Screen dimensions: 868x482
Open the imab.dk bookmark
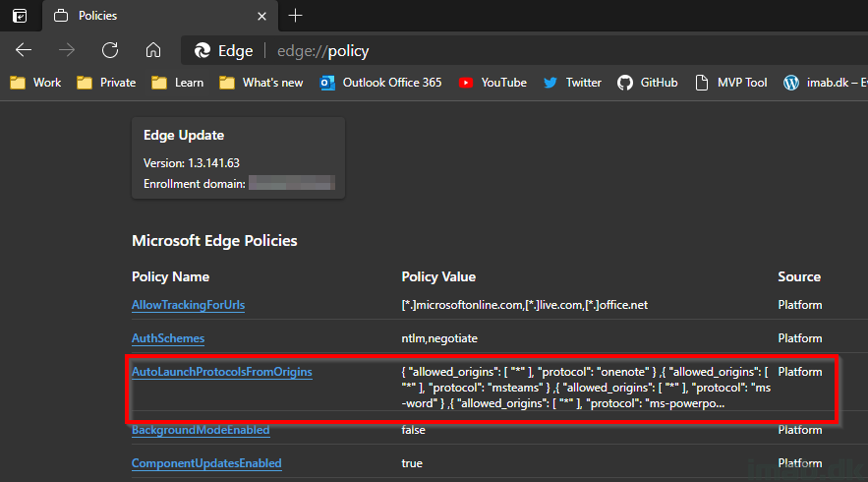click(x=826, y=83)
